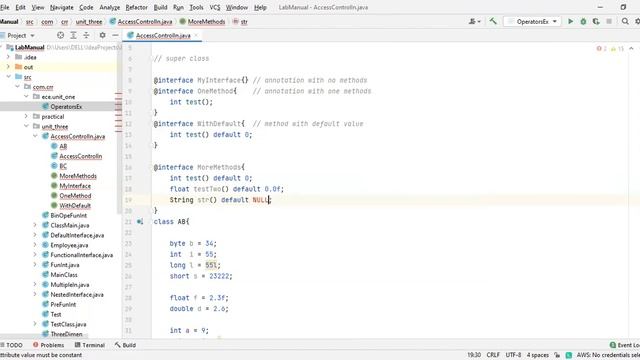
Task: Close the AccessControlIn.java editor tab
Action: (x=196, y=36)
